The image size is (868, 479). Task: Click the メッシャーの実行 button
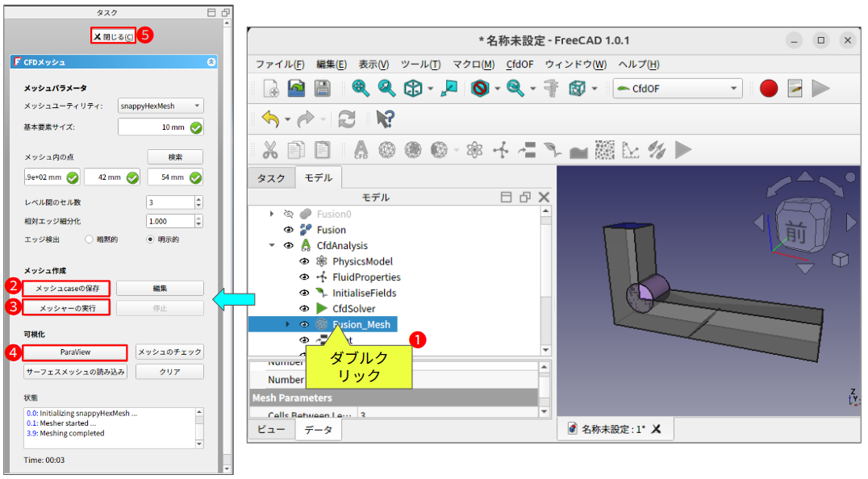pos(66,308)
